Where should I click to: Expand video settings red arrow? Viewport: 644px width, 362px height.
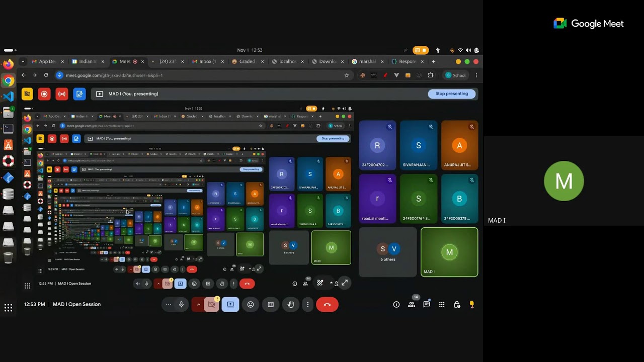(198, 304)
